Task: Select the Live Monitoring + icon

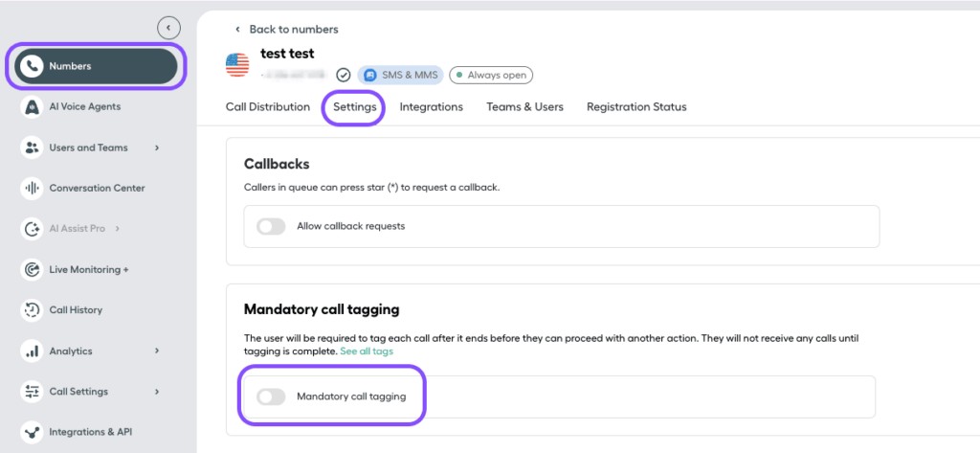Action: (x=32, y=270)
